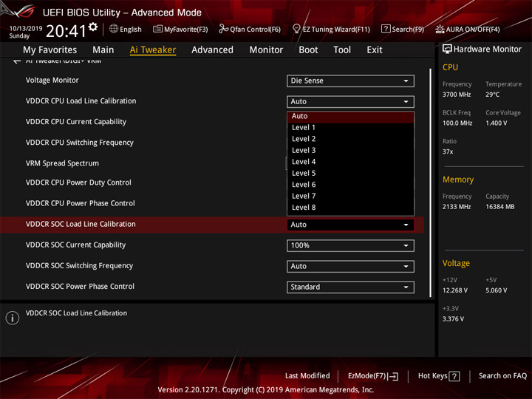Select Auto in the open dropdown list
Image resolution: width=532 pixels, height=399 pixels.
tap(350, 117)
